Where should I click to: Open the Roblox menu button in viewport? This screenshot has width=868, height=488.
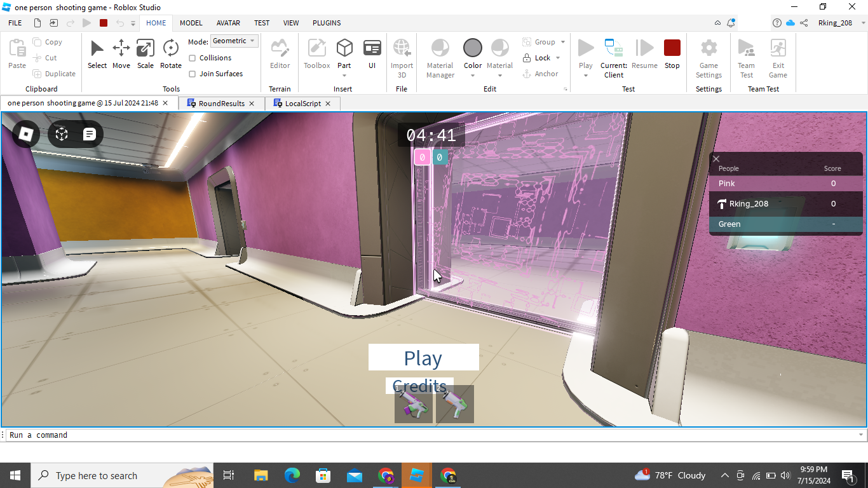26,134
